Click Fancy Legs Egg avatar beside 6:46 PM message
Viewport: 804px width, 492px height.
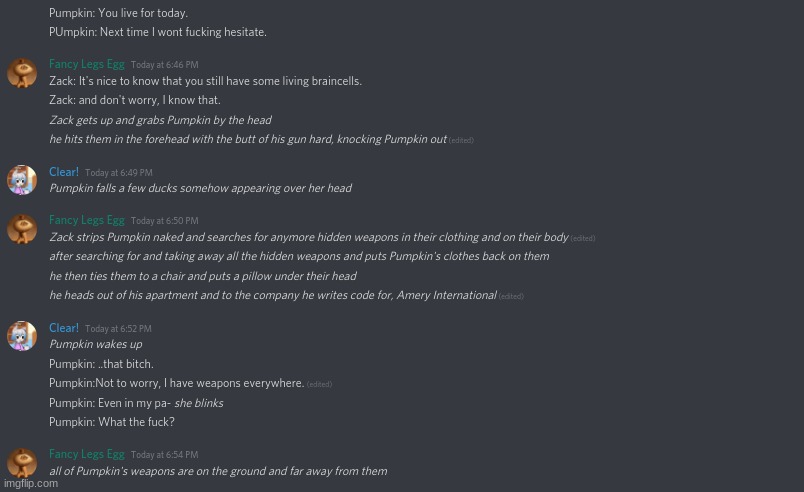pos(22,73)
